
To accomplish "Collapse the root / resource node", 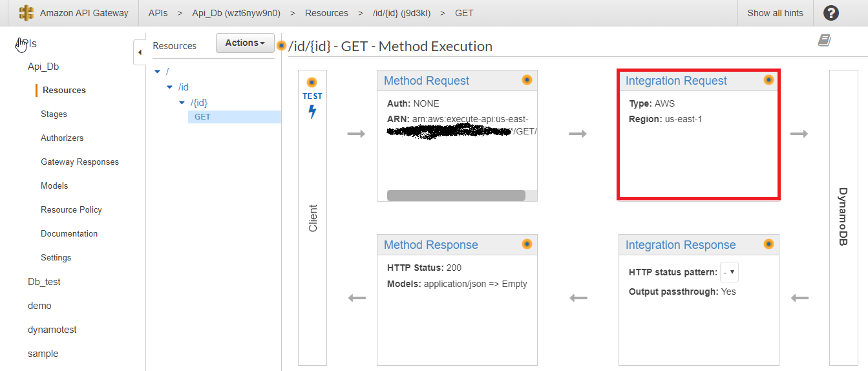I will coord(158,71).
